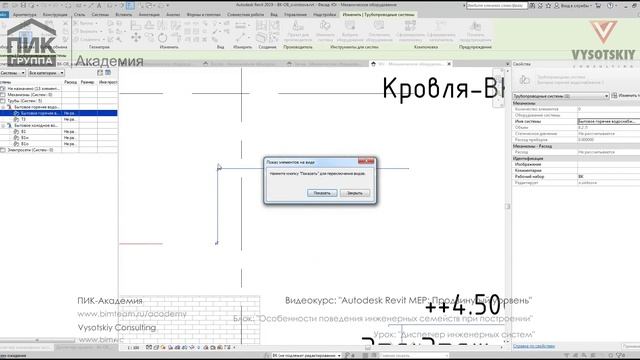The image size is (640, 360).
Task: Open the Аннотации ribbon tab
Action: tap(149, 14)
